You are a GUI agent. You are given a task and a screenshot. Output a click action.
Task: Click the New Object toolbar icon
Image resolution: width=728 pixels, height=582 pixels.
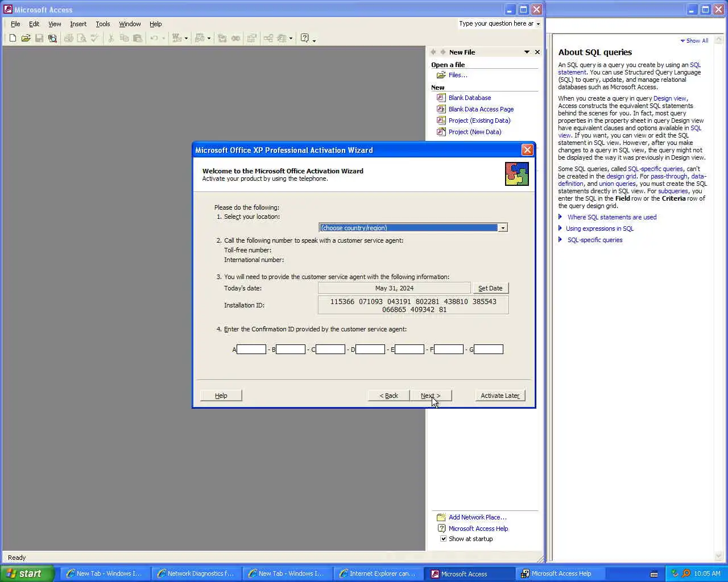[282, 38]
